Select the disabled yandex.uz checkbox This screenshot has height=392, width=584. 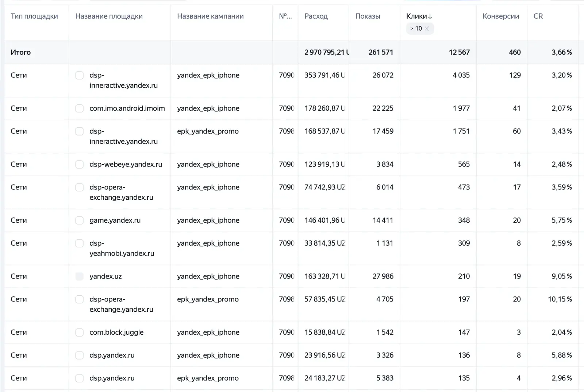click(79, 276)
